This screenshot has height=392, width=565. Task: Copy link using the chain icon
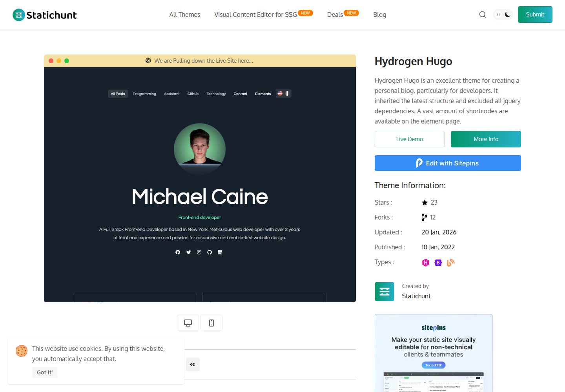point(193,365)
